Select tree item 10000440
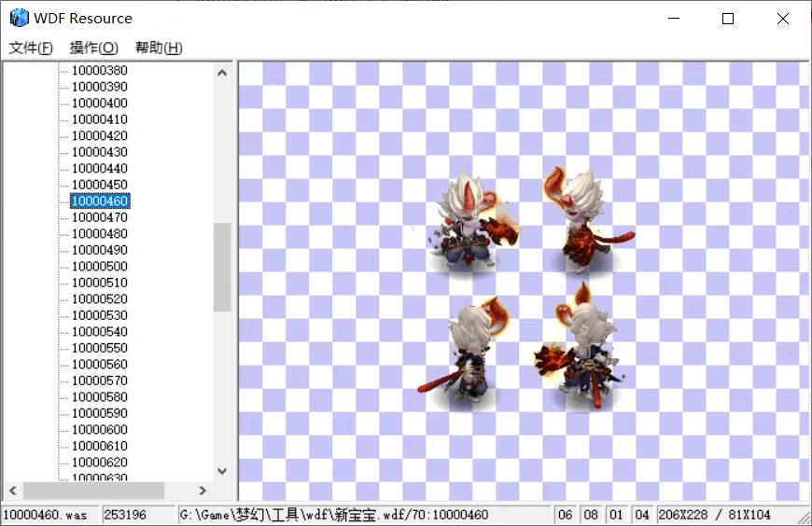Image resolution: width=812 pixels, height=526 pixels. 100,168
